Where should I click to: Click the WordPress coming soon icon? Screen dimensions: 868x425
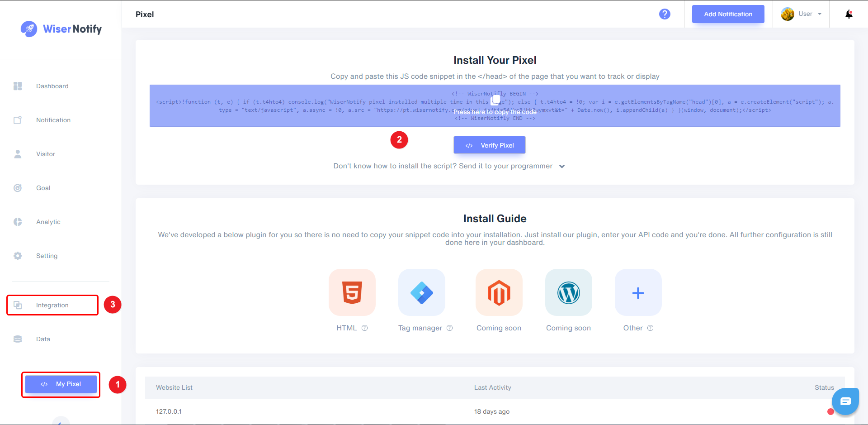pos(569,292)
